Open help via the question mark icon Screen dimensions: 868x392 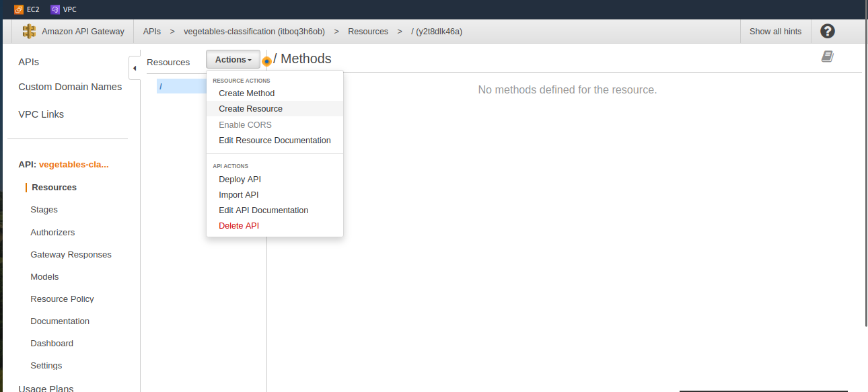(827, 31)
